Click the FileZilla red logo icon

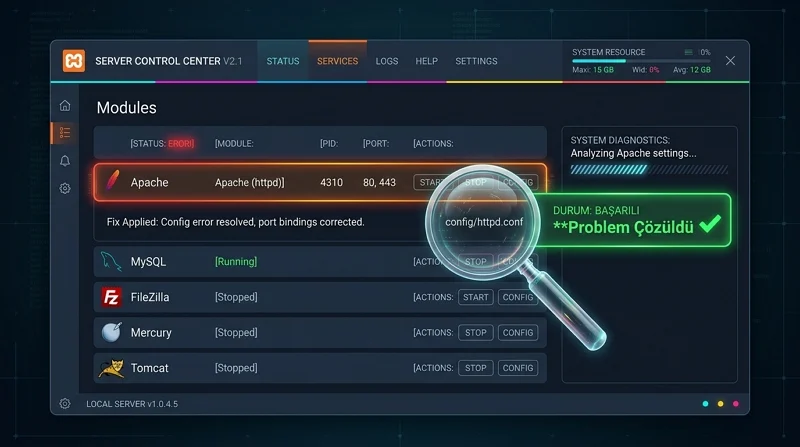(111, 297)
